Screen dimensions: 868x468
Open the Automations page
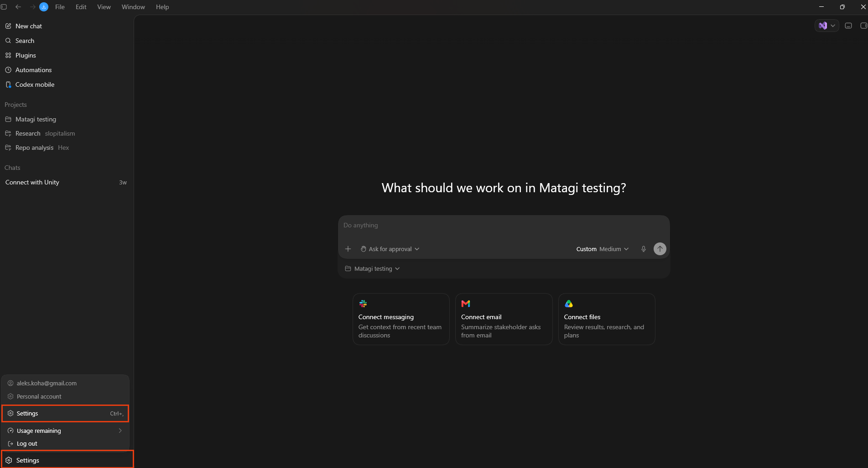pos(67,70)
